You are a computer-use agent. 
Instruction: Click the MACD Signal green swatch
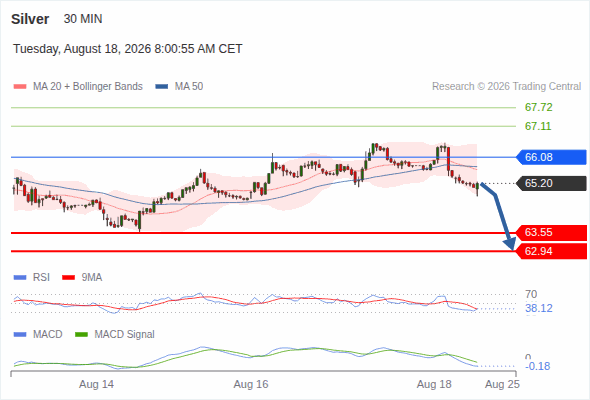81,335
